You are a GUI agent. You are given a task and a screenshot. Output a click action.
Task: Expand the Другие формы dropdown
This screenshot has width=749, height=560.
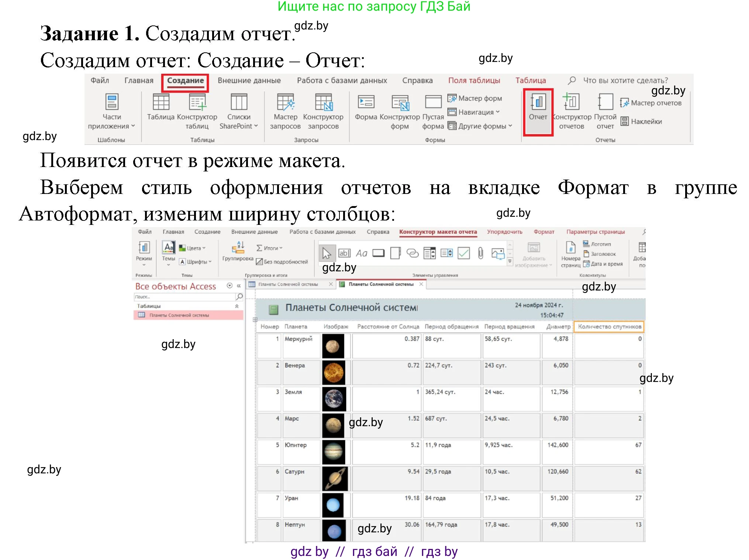pos(480,126)
